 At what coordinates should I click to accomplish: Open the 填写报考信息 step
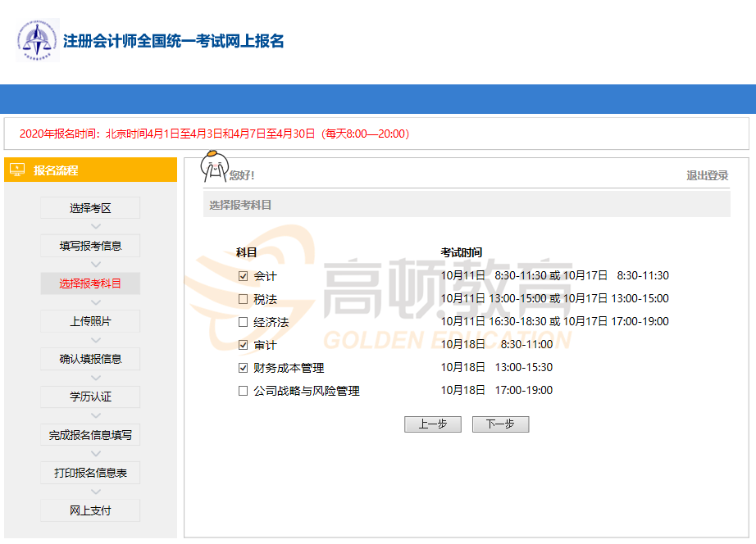(90, 246)
